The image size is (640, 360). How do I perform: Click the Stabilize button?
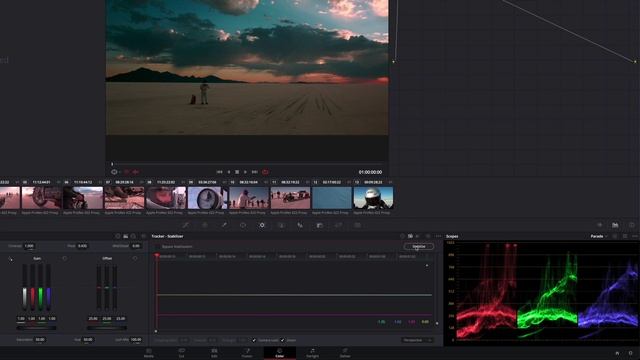pyautogui.click(x=419, y=247)
